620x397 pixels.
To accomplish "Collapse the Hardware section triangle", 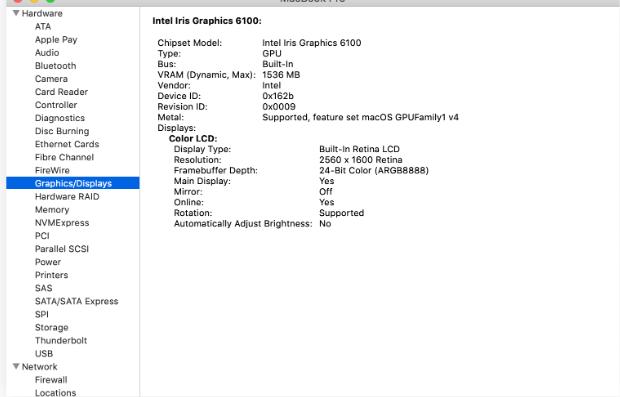I will pyautogui.click(x=16, y=13).
